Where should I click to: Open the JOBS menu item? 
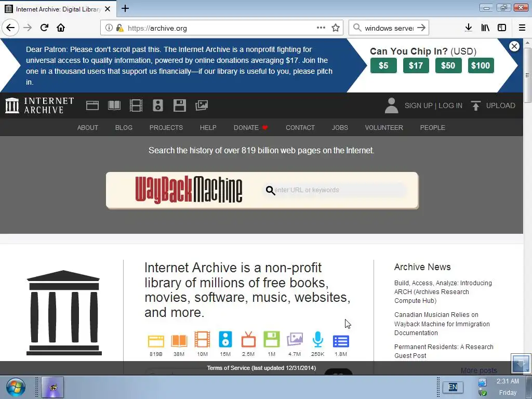coord(340,128)
